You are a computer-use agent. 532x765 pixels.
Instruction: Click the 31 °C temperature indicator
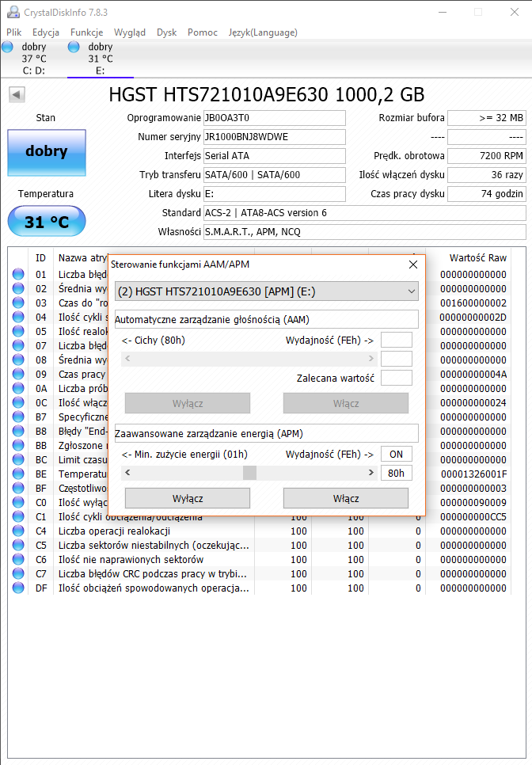47,222
